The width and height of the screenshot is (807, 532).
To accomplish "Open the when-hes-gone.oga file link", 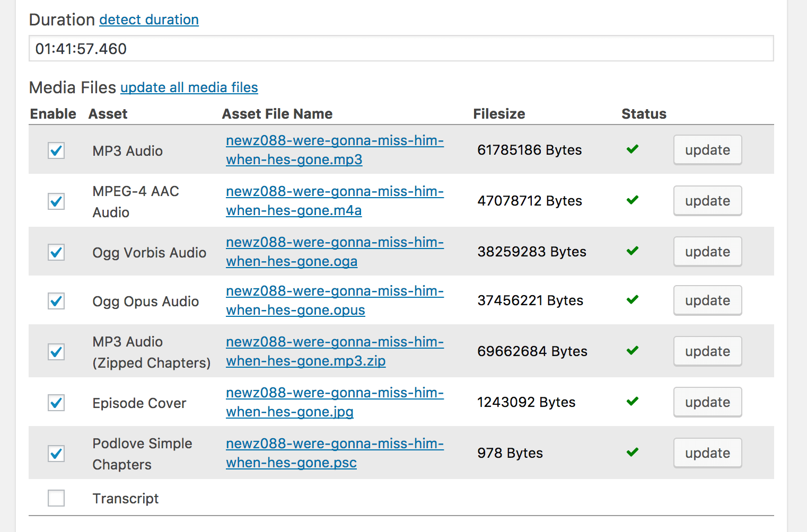I will click(335, 252).
